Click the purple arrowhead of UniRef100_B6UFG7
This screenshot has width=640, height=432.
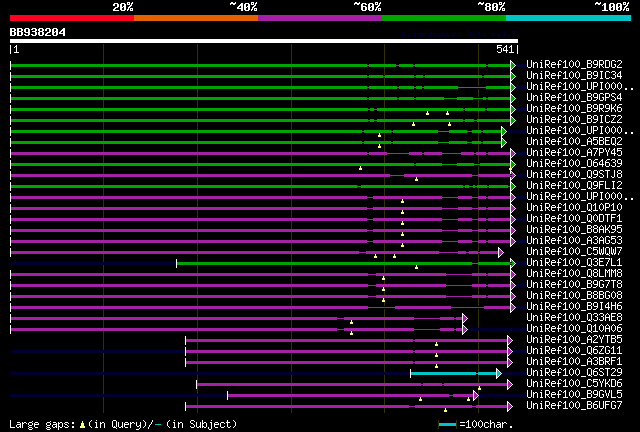point(510,406)
